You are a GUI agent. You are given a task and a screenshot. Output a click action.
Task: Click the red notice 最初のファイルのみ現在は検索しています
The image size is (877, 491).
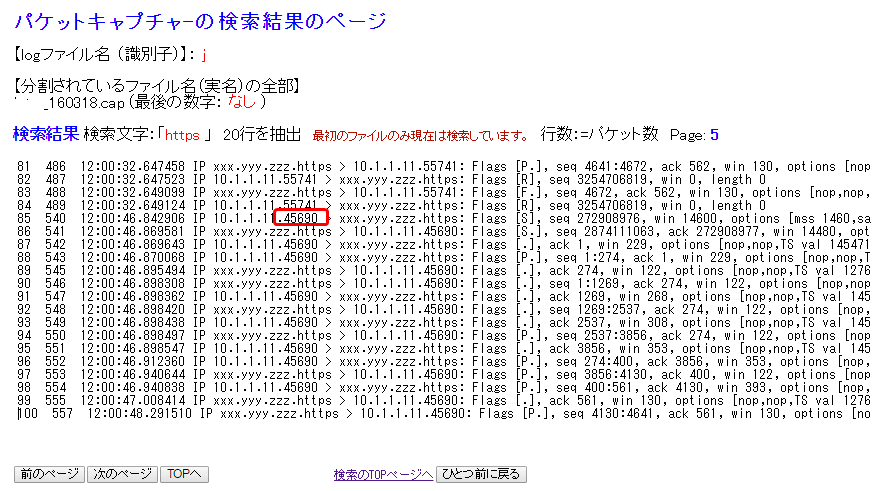pos(419,135)
